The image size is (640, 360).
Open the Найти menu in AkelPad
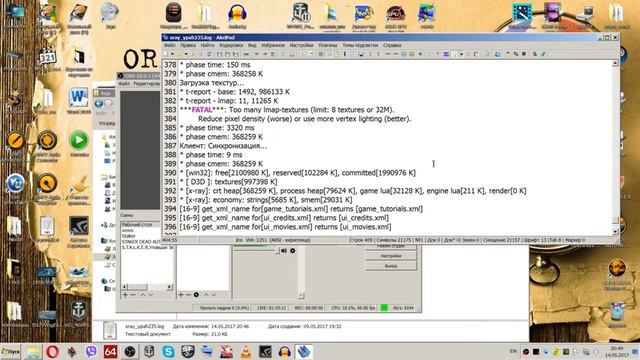tap(207, 45)
